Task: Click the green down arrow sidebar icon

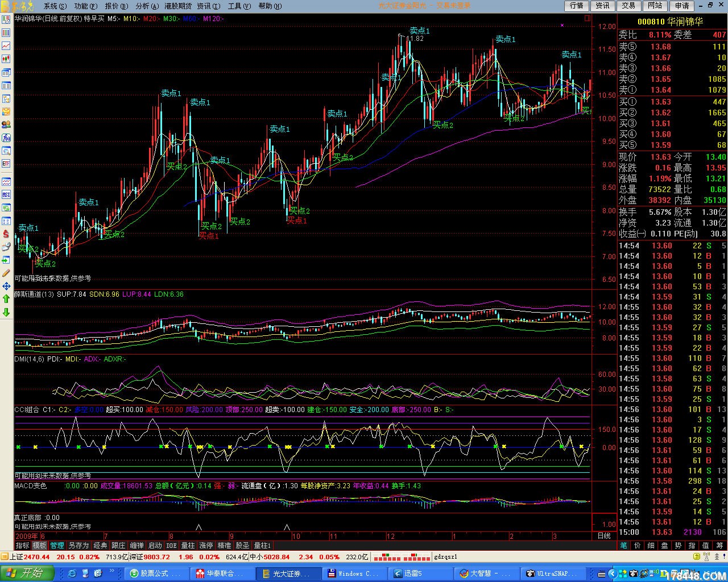Action: (6, 312)
